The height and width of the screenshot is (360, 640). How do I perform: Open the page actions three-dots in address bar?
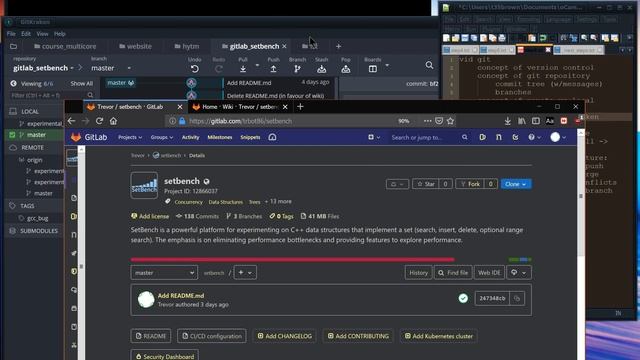point(427,121)
